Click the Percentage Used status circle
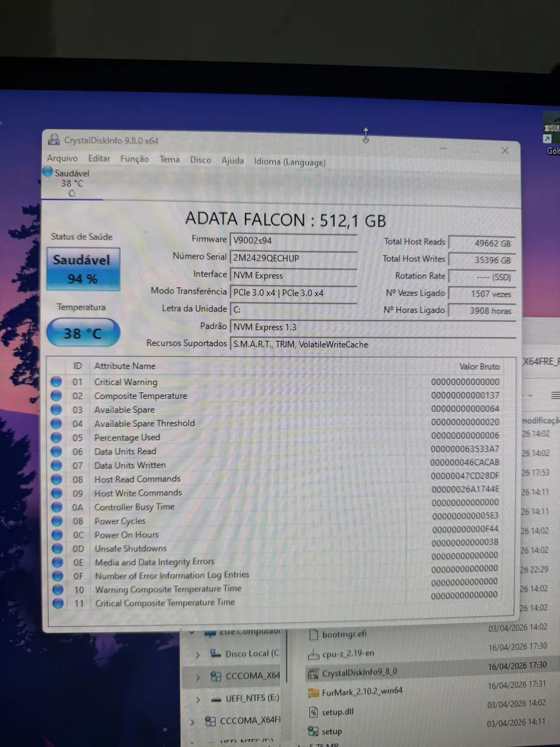The height and width of the screenshot is (747, 560). click(x=56, y=437)
